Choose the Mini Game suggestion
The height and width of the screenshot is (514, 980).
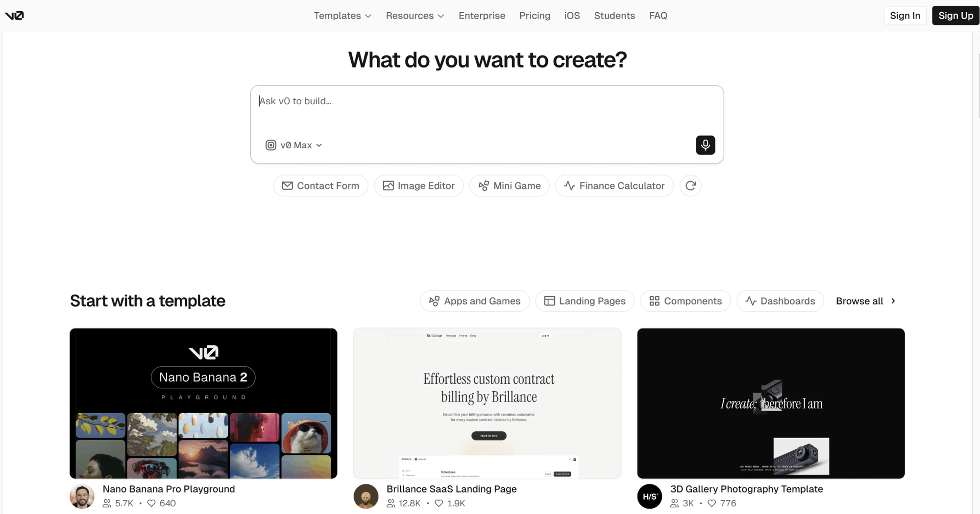click(510, 186)
